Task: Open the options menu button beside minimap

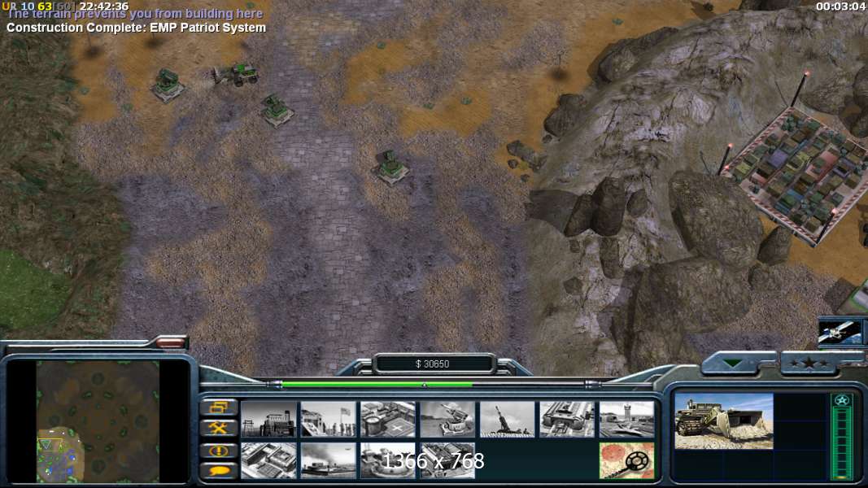Action: [218, 407]
